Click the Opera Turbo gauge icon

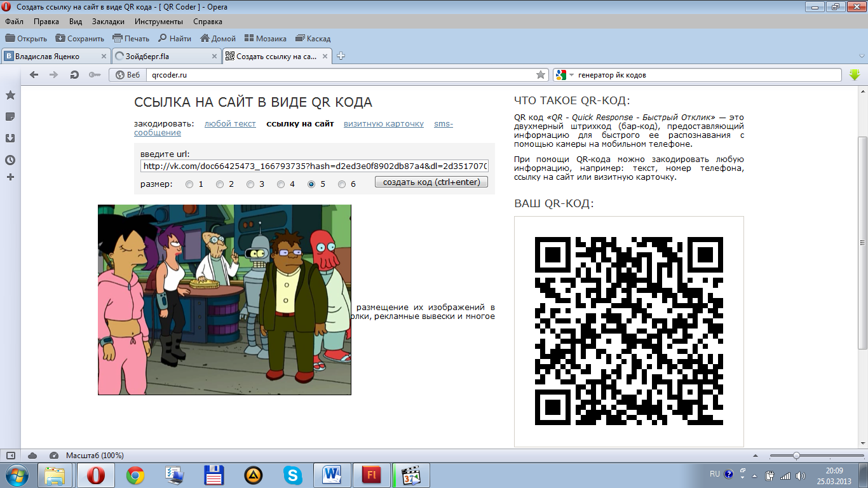point(53,456)
